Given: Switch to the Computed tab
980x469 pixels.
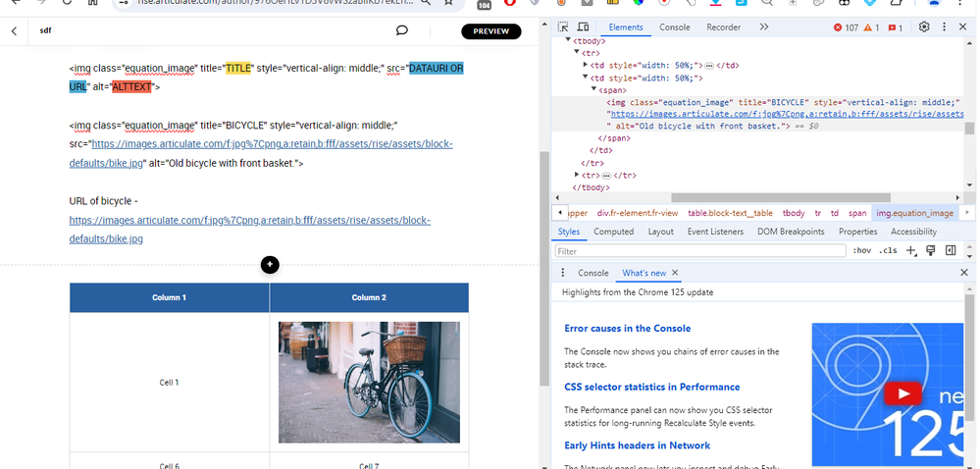Looking at the screenshot, I should 614,232.
